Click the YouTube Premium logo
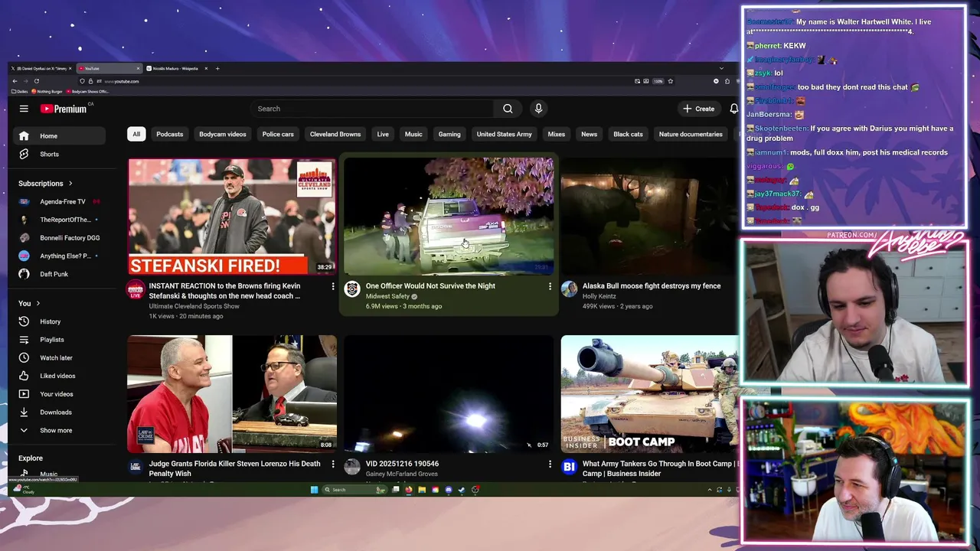 pos(64,109)
